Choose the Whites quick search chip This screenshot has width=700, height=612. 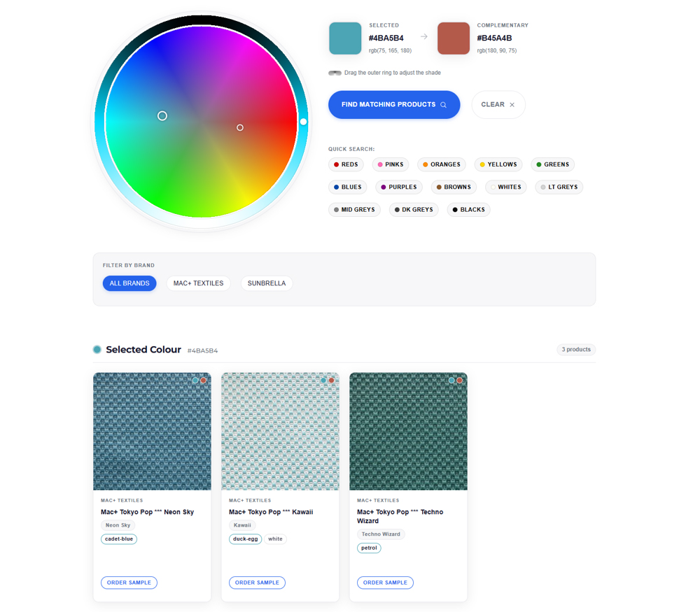[x=506, y=187]
